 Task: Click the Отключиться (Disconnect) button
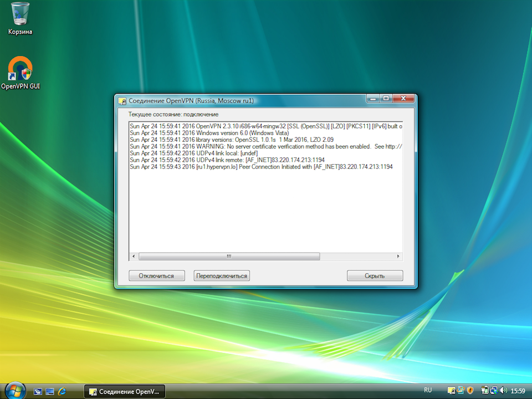pos(157,276)
